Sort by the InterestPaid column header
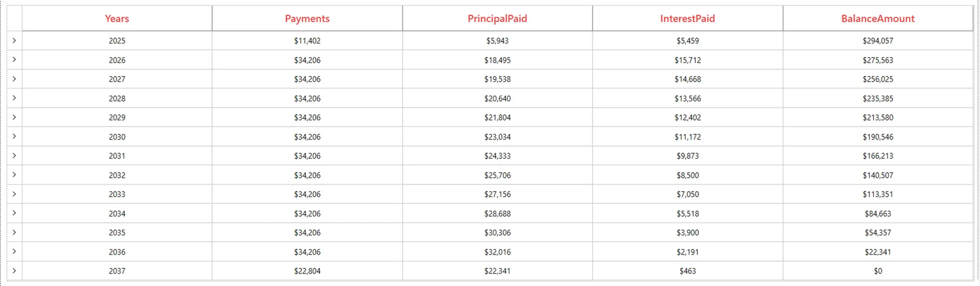Viewport: 980px width, 286px height. [687, 18]
